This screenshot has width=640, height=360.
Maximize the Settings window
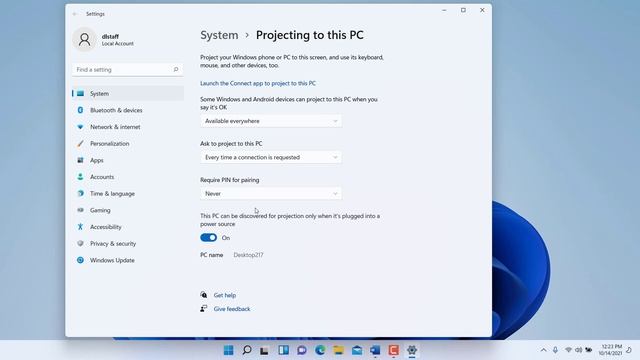click(463, 10)
